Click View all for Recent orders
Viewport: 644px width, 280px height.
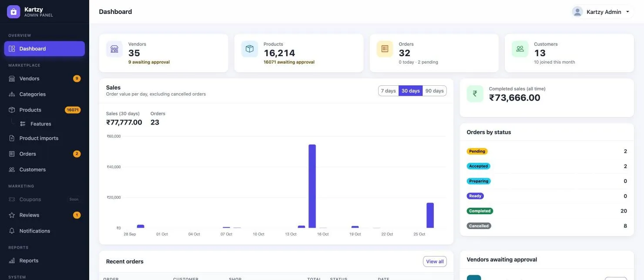(435, 262)
